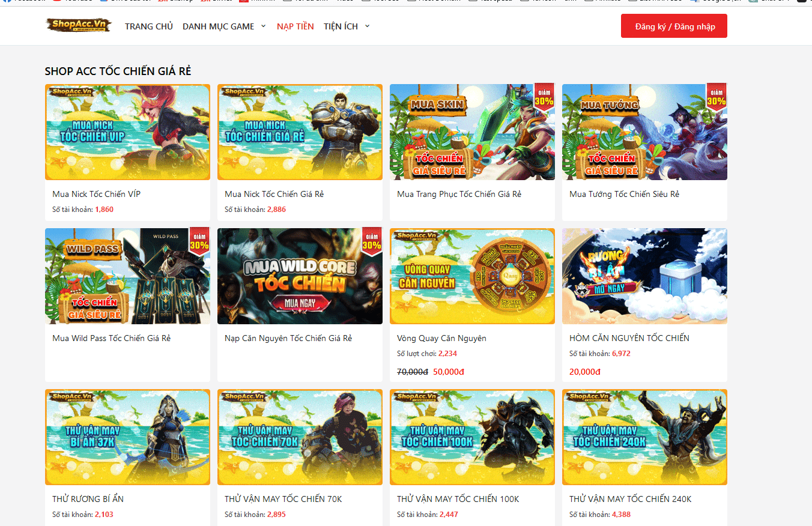
Task: Click the play count 2,234
Action: [447, 354]
